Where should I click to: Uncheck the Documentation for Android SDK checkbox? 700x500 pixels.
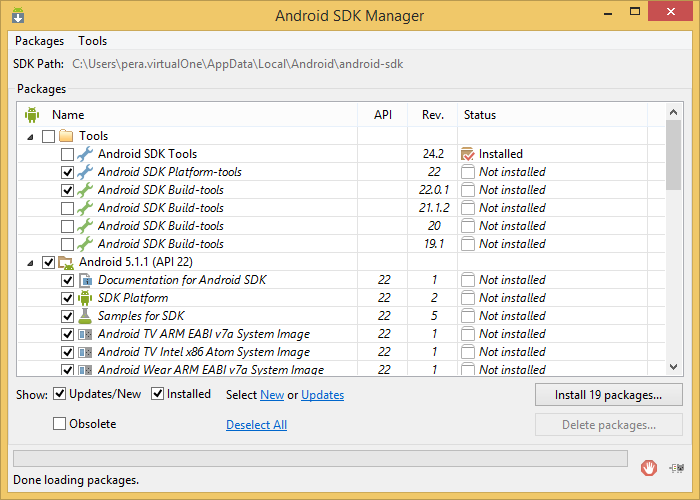[x=67, y=280]
